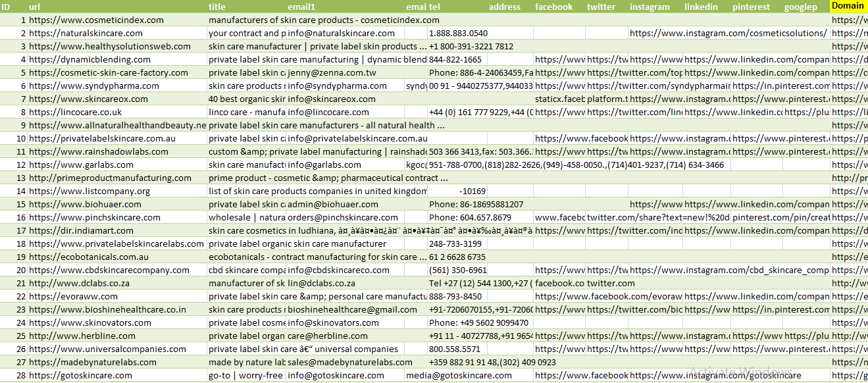Screen dimensions: 868x383
Task: Select the info@lincocare.com email cell
Action: (345, 112)
